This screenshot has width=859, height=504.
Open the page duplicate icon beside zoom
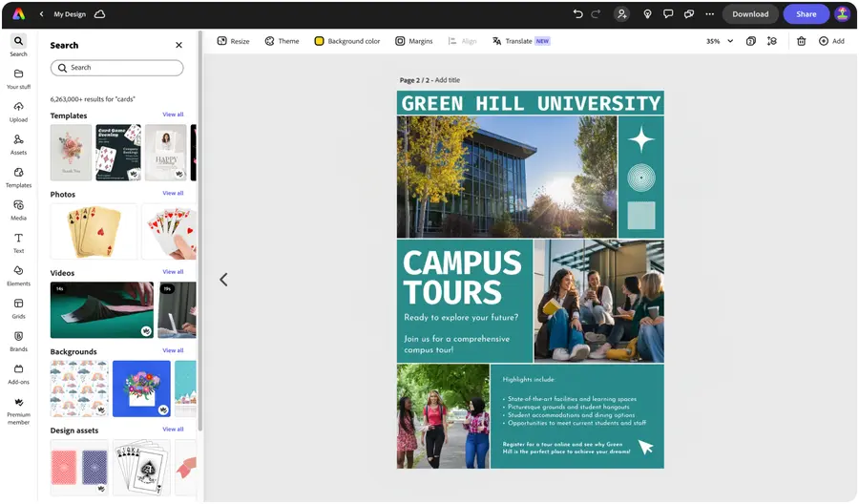pos(751,41)
